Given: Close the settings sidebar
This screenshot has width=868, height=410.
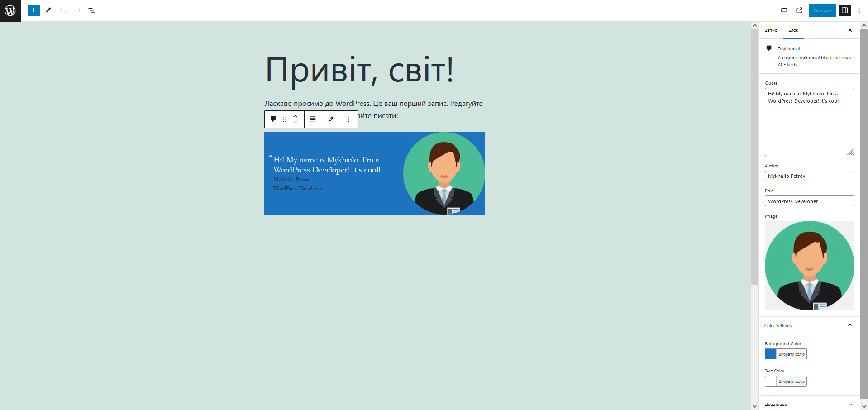Looking at the screenshot, I should tap(850, 30).
